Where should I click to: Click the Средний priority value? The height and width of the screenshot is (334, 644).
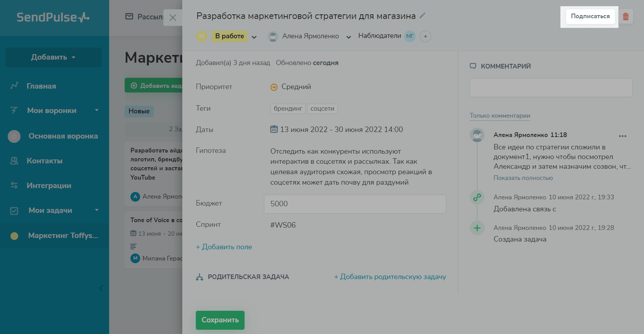pos(296,87)
